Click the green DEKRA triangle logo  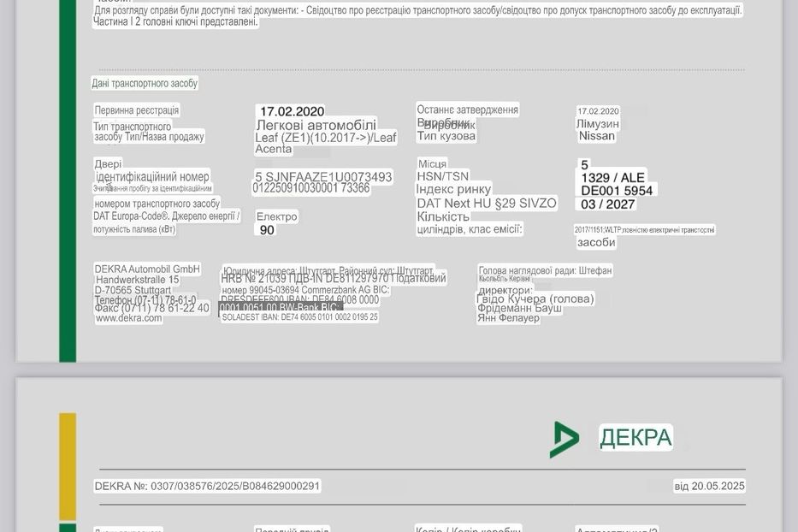click(565, 440)
